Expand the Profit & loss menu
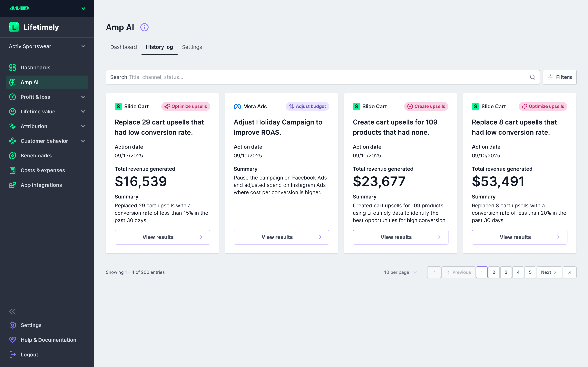Image resolution: width=588 pixels, height=367 pixels. [83, 97]
